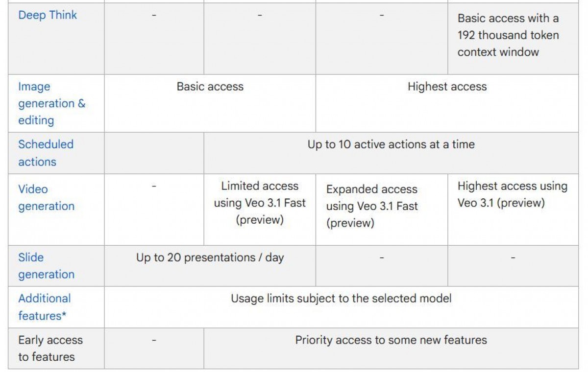The image size is (588, 372).
Task: Click the Image generation & editing link
Action: 51,103
